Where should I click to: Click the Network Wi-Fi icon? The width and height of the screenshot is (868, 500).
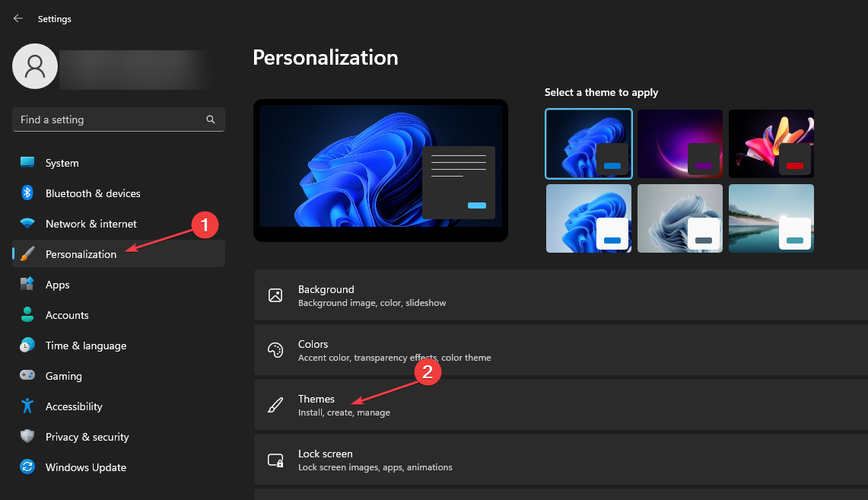[27, 223]
